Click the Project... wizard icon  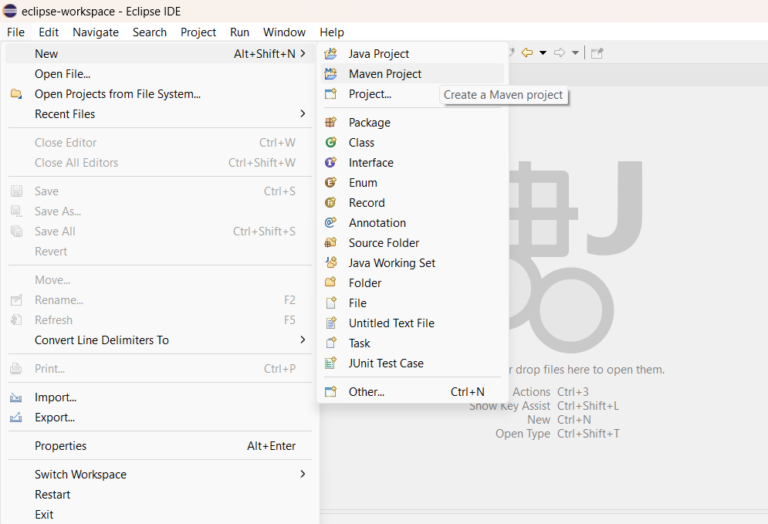click(331, 94)
